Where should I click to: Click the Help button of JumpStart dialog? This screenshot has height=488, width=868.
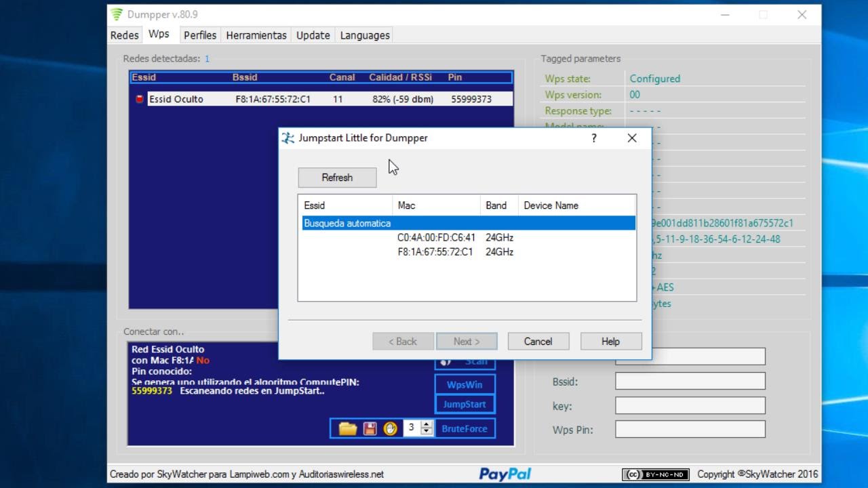610,341
